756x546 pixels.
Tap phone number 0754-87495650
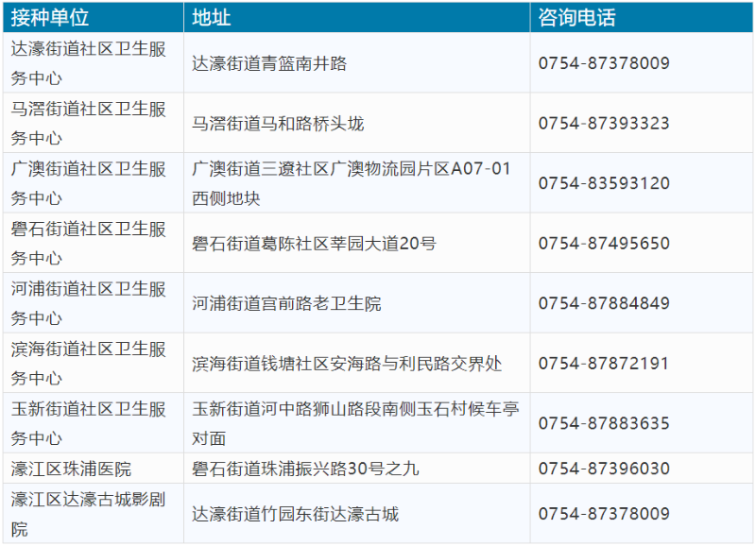604,244
